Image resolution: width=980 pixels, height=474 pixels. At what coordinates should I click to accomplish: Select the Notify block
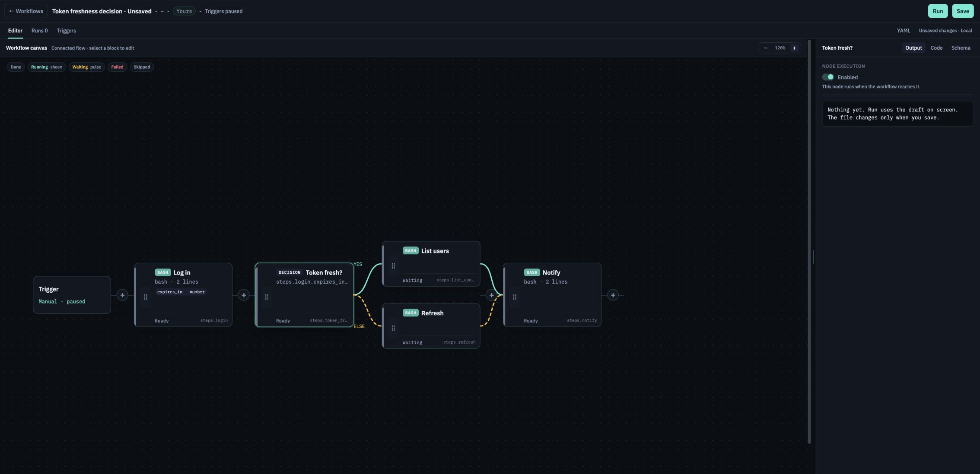click(552, 295)
